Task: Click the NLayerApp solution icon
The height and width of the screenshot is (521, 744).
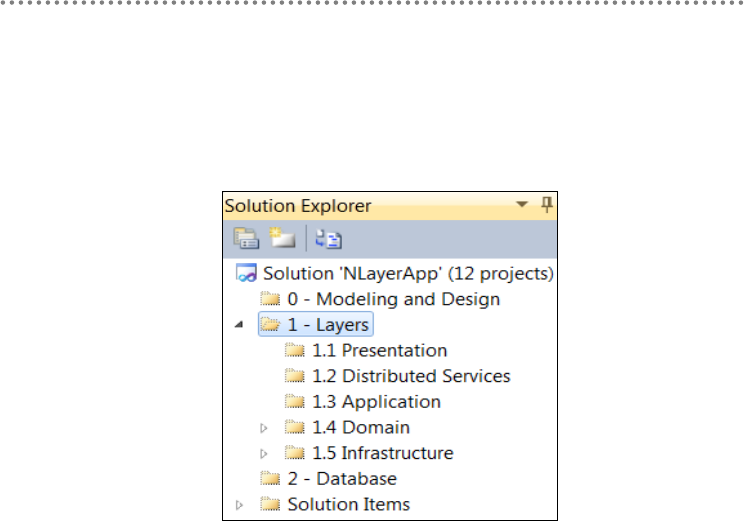Action: coord(246,273)
